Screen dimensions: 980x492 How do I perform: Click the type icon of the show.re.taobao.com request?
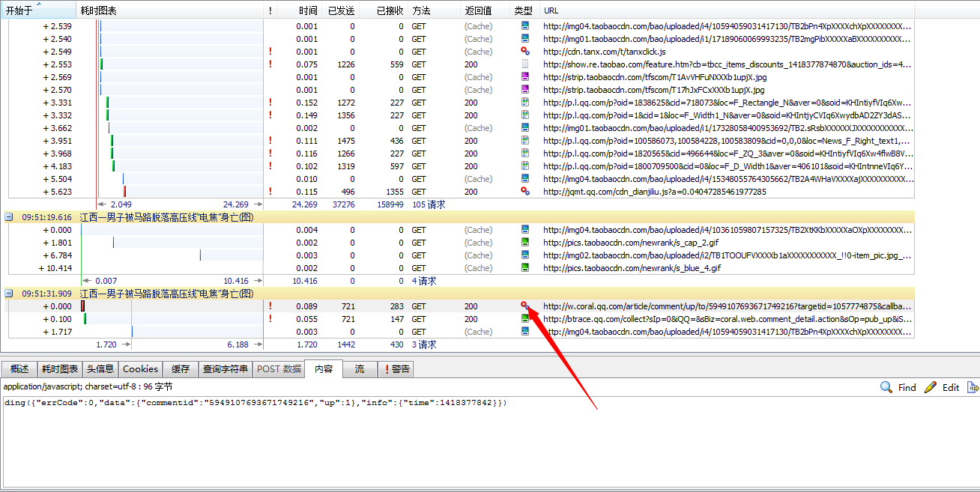coord(525,64)
